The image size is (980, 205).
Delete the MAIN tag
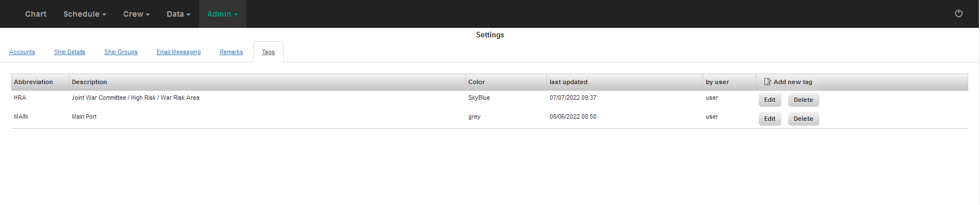[803, 119]
